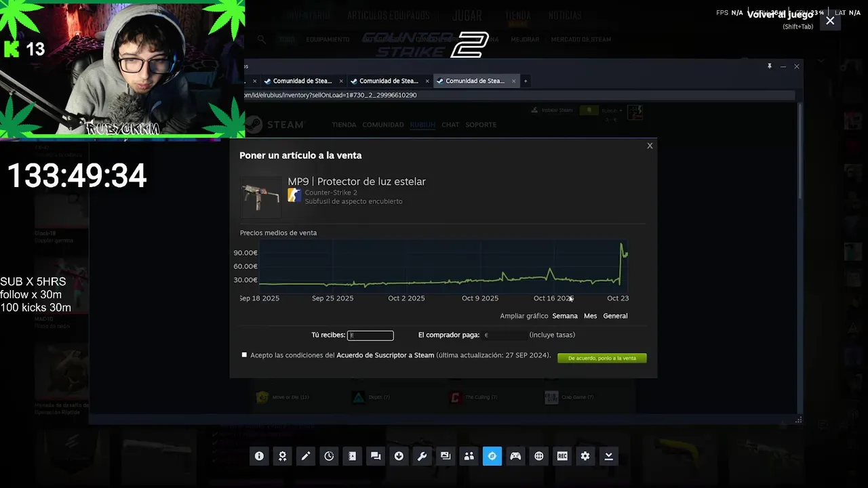Open RUBIUH in Steam page navigation

422,125
